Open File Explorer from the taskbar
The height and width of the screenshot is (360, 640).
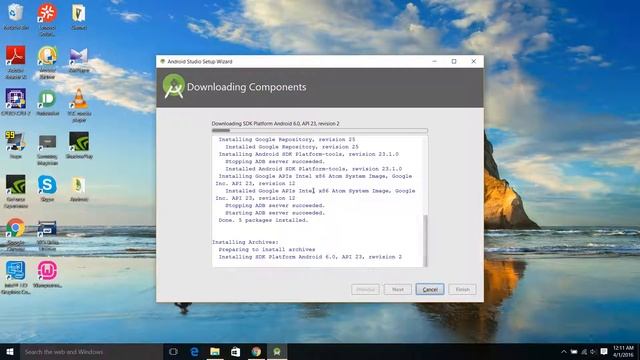pyautogui.click(x=215, y=351)
